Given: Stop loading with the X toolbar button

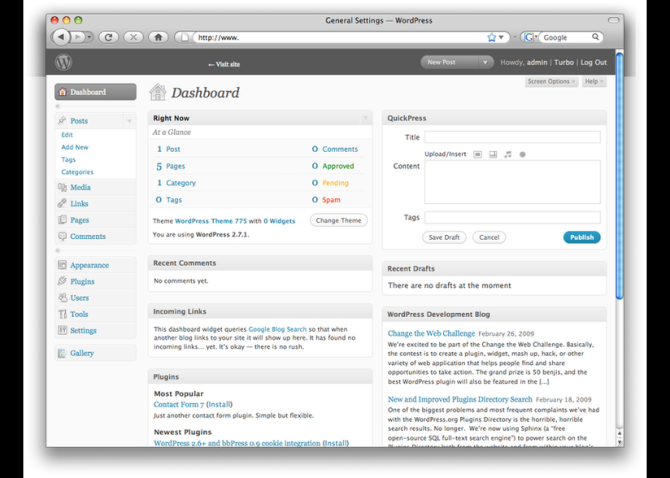Looking at the screenshot, I should pyautogui.click(x=133, y=37).
